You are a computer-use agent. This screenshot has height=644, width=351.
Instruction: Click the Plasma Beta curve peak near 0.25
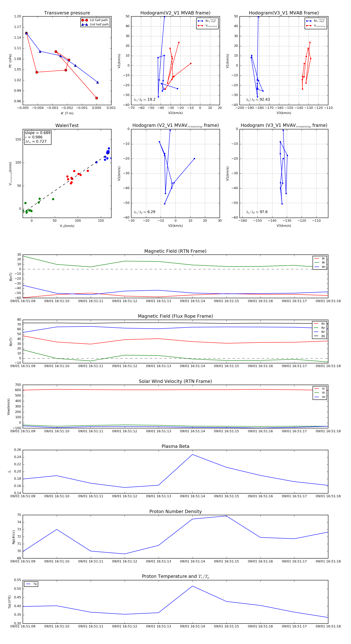[192, 454]
